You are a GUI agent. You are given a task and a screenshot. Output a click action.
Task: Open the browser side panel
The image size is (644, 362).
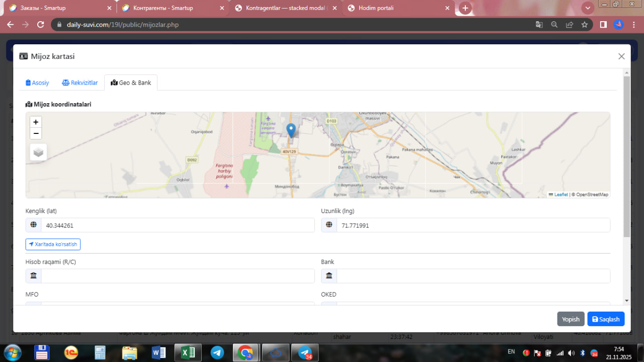603,24
